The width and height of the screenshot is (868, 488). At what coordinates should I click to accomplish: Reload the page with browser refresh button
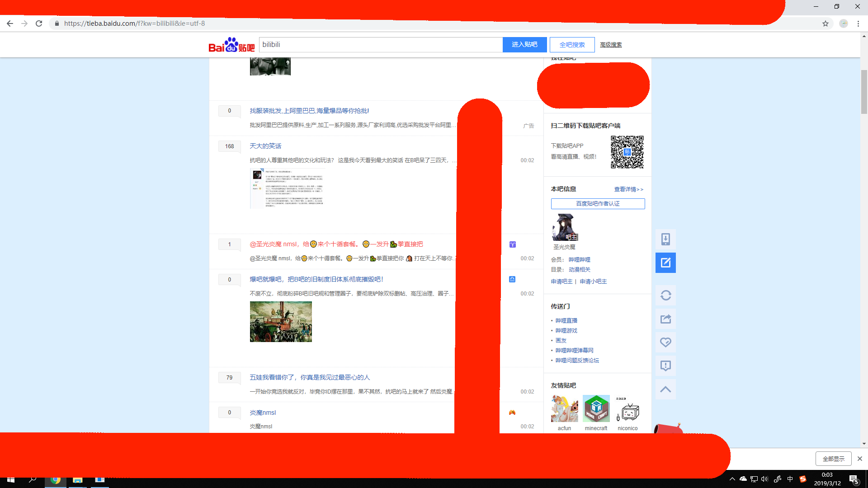(x=39, y=23)
